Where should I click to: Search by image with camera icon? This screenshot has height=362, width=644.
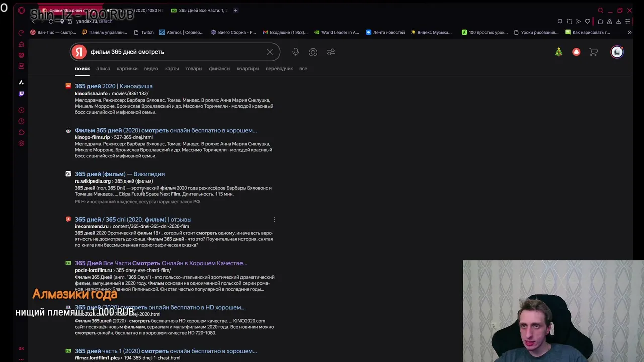(313, 52)
